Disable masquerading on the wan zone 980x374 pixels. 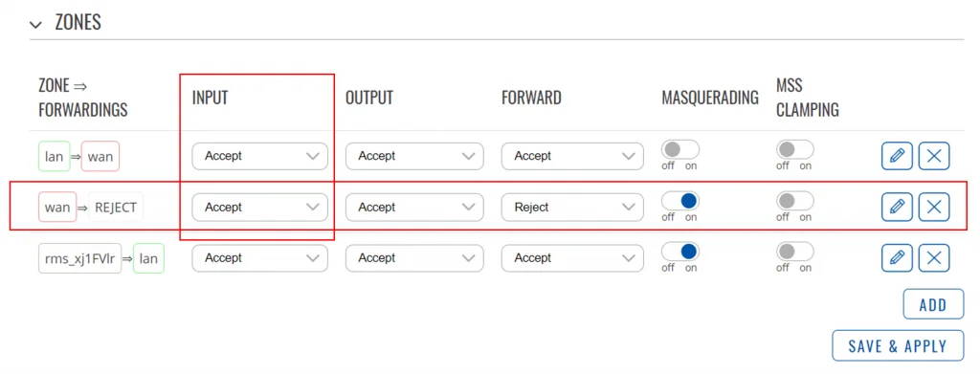pyautogui.click(x=680, y=201)
